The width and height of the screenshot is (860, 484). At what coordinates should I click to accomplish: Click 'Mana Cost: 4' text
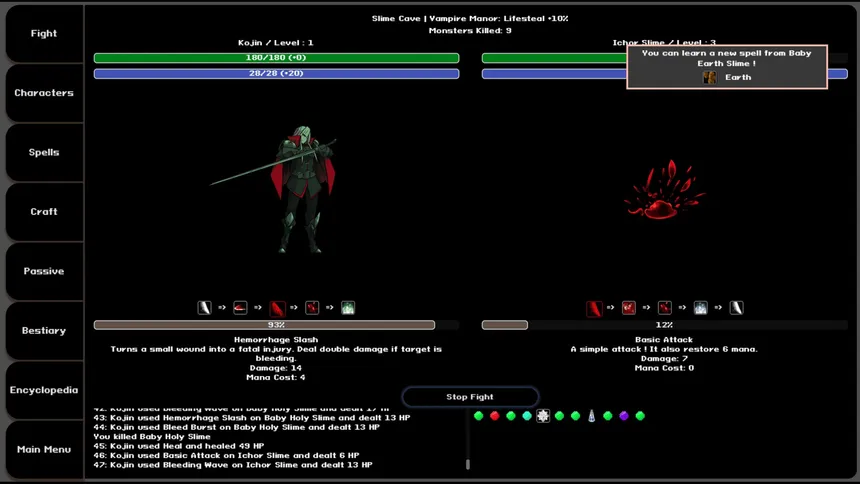tap(276, 378)
